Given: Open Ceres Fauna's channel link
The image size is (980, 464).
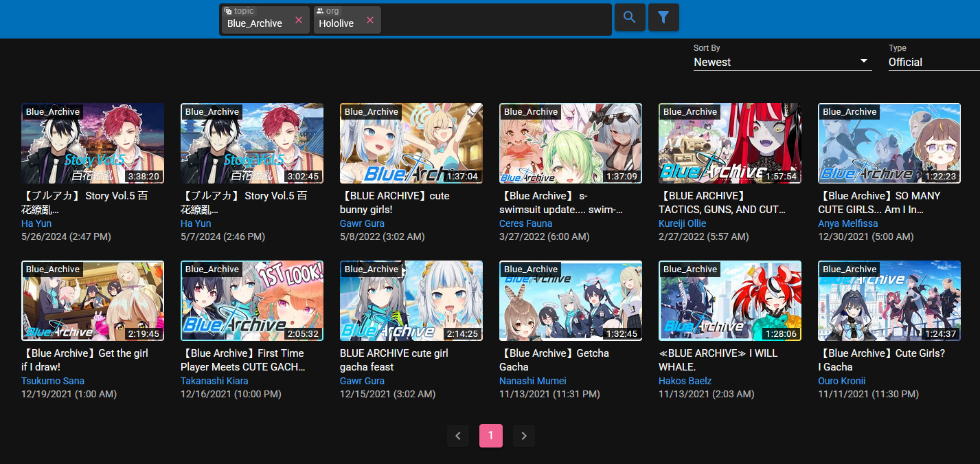Looking at the screenshot, I should [525, 223].
